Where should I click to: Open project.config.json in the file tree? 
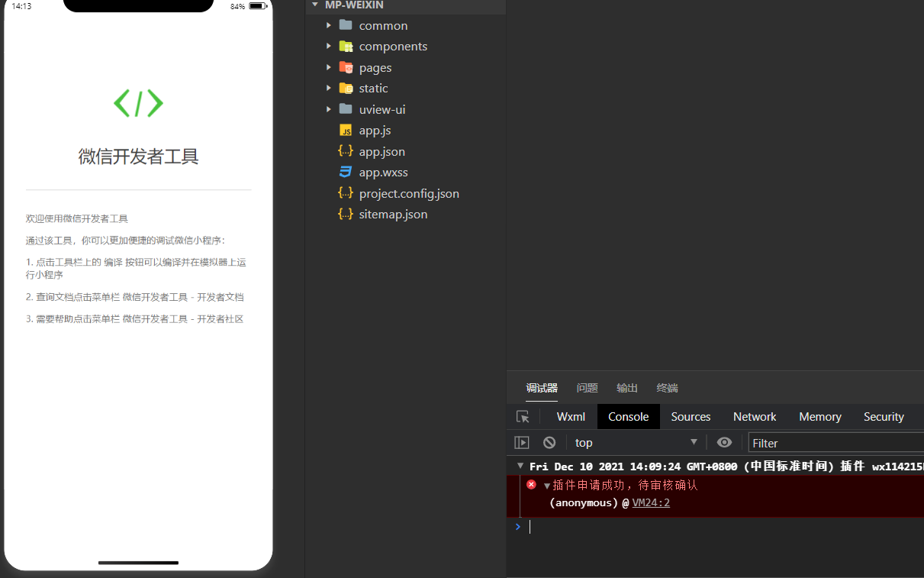(409, 193)
